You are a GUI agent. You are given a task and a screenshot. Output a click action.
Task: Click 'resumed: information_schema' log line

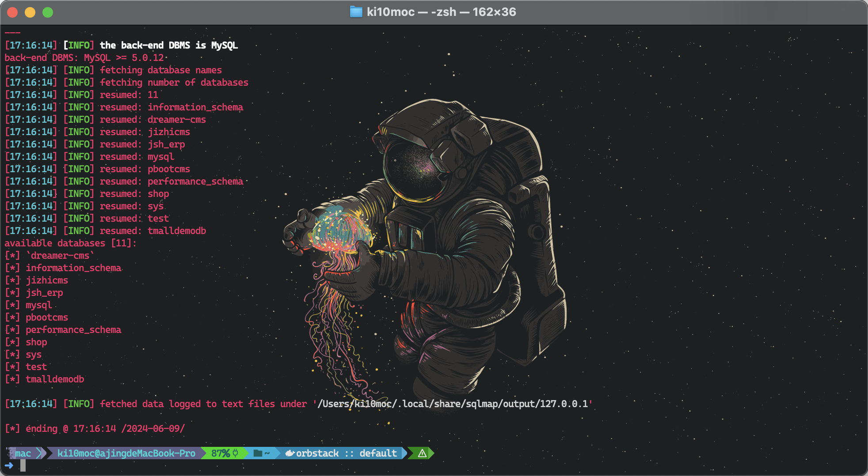click(x=171, y=107)
